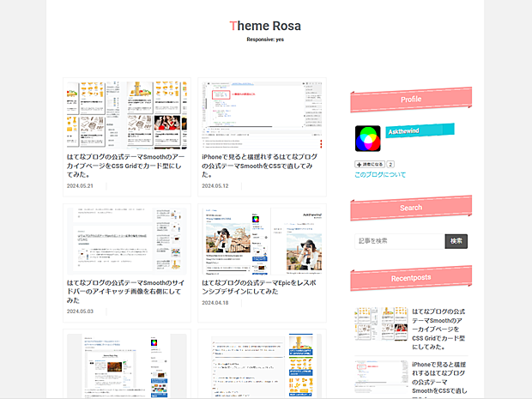This screenshot has height=399, width=532.
Task: Open the bottom-row thumbnail with RGB avatar screenshot
Action: point(127,366)
